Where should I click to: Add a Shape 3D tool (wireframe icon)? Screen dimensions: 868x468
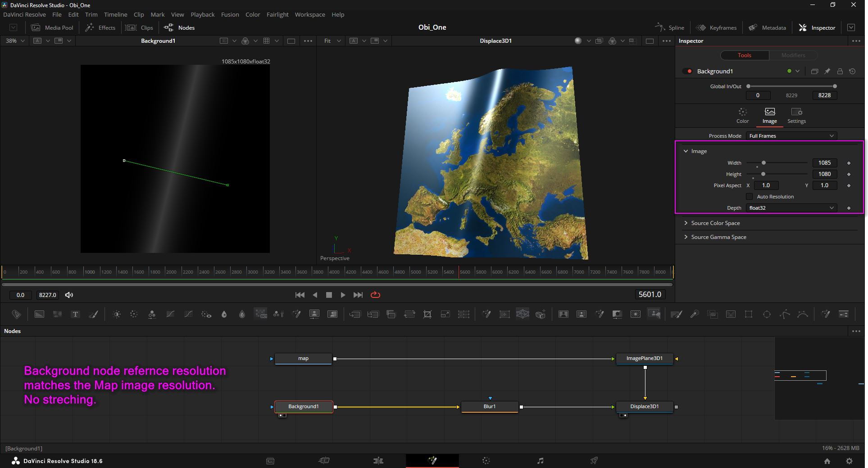coord(523,314)
